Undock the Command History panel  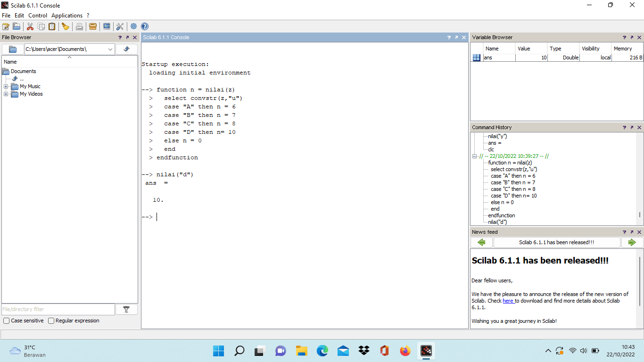pyautogui.click(x=632, y=127)
